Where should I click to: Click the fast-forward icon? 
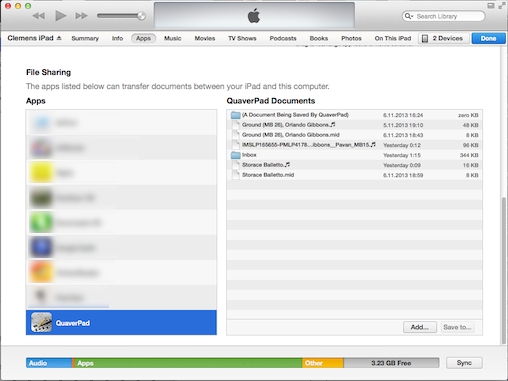click(82, 16)
